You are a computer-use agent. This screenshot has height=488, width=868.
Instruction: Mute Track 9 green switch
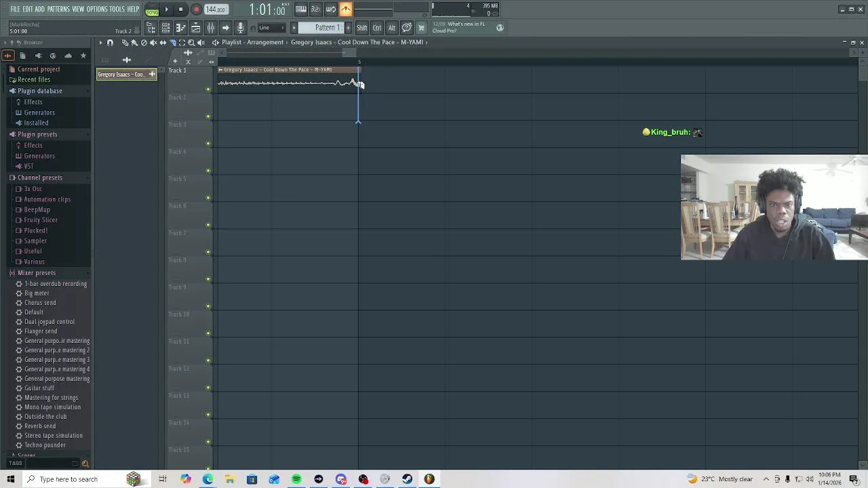pos(208,306)
